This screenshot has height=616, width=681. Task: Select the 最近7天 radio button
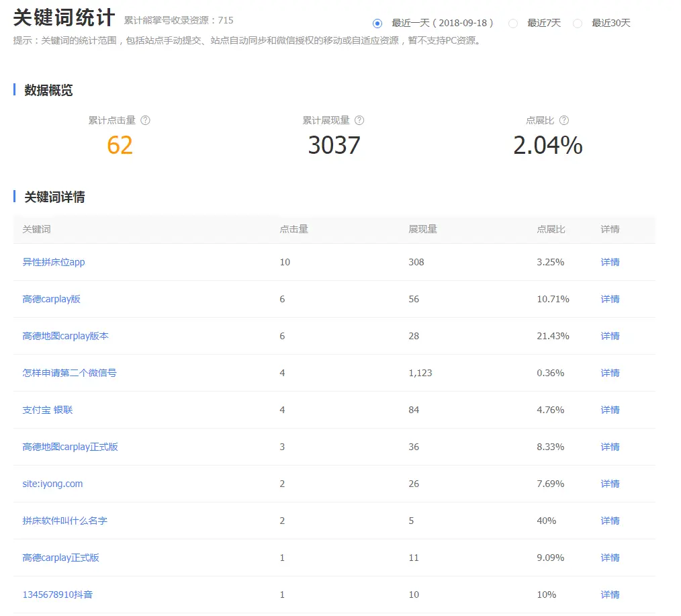513,24
